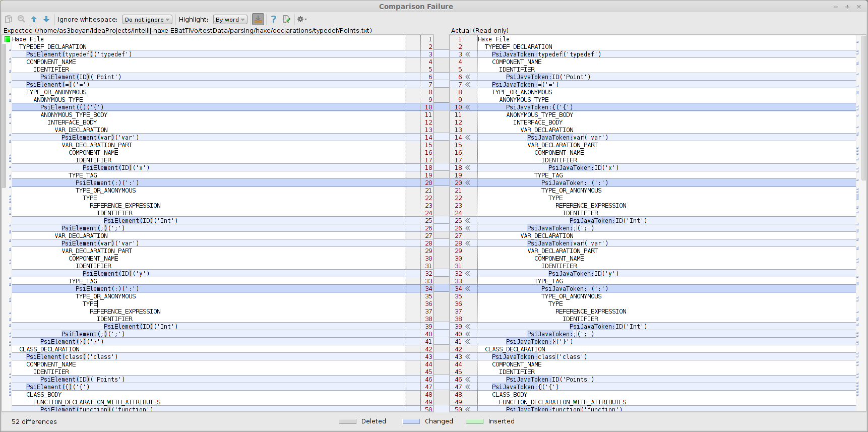Click 'PsiElement(class)('class')' in left pane
Viewport: 868px width, 432px height.
point(72,357)
